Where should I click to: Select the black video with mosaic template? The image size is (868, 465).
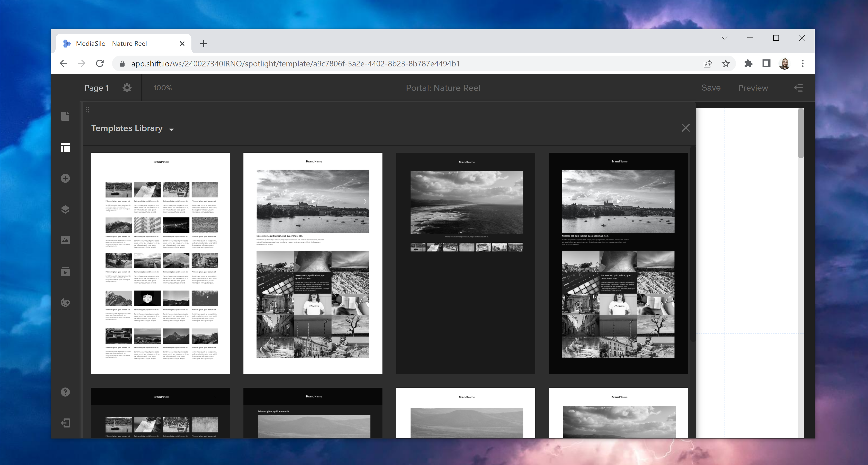618,263
